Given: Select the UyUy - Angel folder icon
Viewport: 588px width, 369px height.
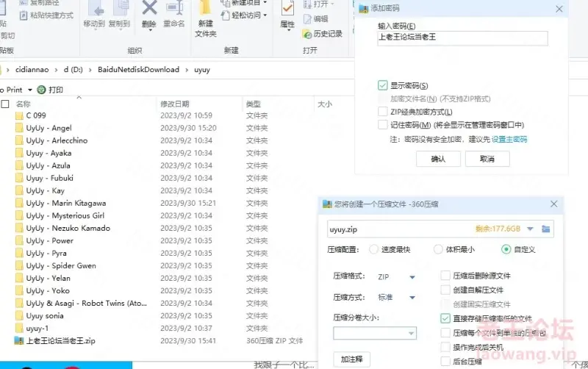Looking at the screenshot, I should tap(19, 128).
